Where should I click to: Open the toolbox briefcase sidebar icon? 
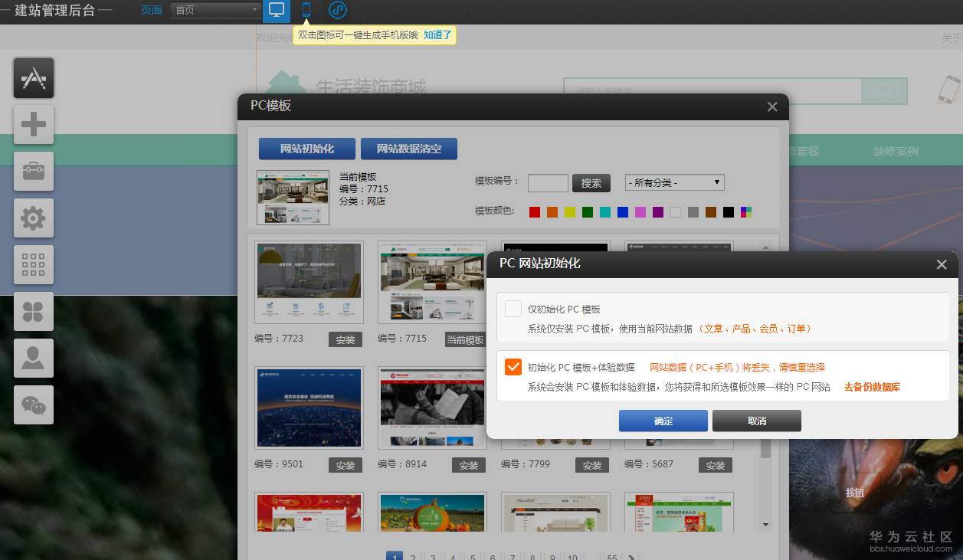pyautogui.click(x=34, y=172)
